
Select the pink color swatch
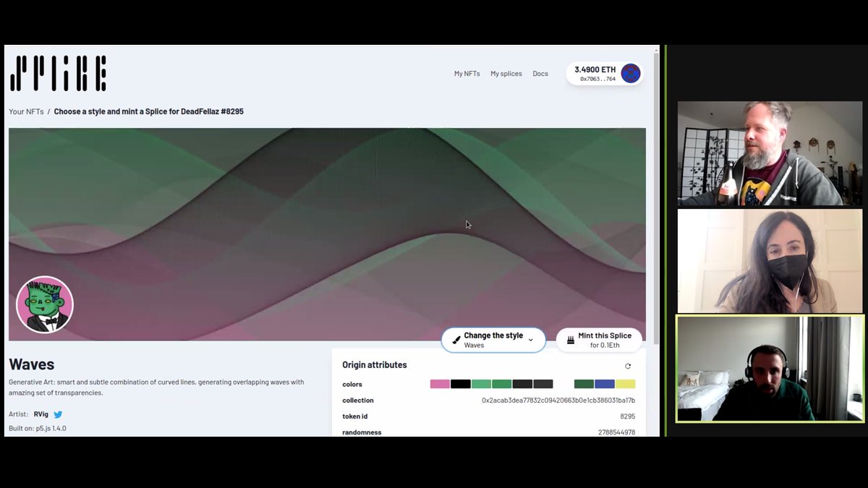click(x=440, y=384)
